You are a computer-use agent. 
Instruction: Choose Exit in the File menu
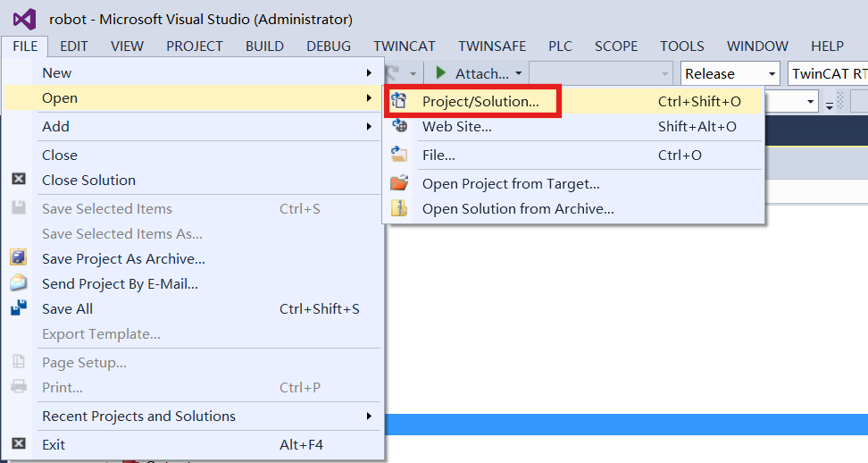click(x=54, y=445)
